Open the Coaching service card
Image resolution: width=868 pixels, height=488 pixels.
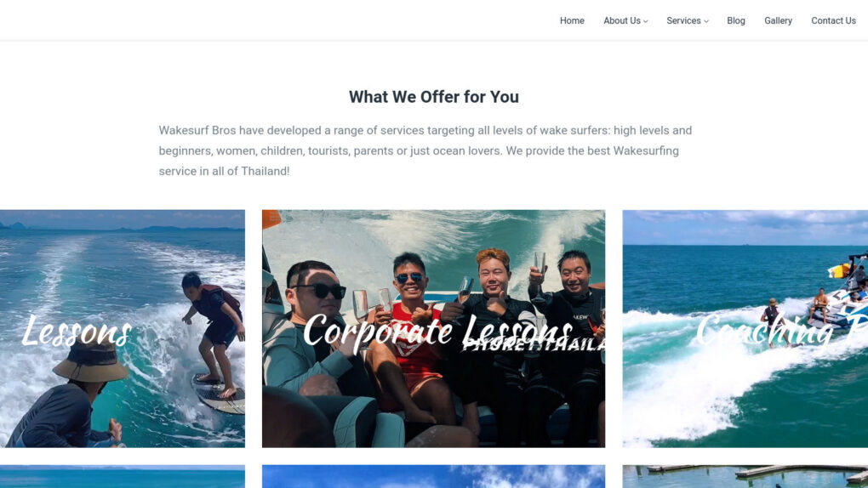pos(745,328)
